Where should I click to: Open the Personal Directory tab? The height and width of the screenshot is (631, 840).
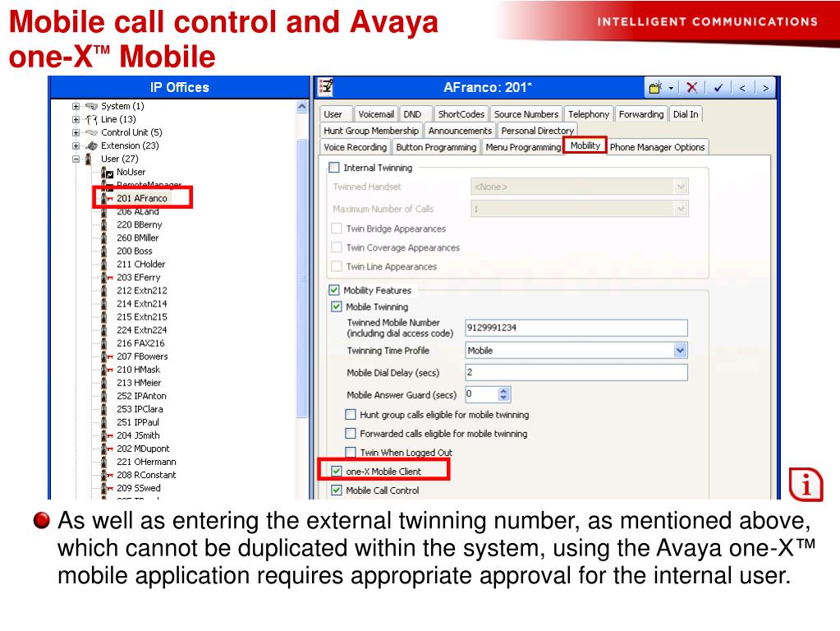point(537,131)
